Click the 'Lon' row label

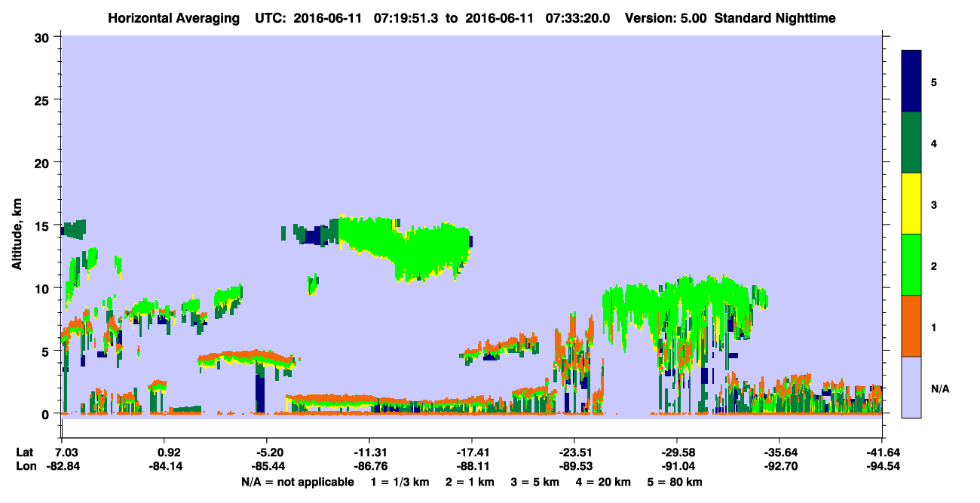(x=25, y=466)
